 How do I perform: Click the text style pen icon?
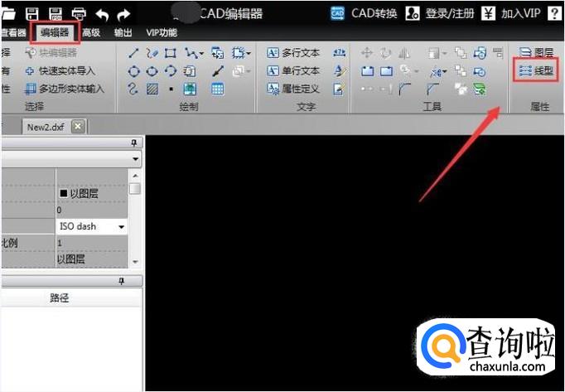[x=339, y=70]
